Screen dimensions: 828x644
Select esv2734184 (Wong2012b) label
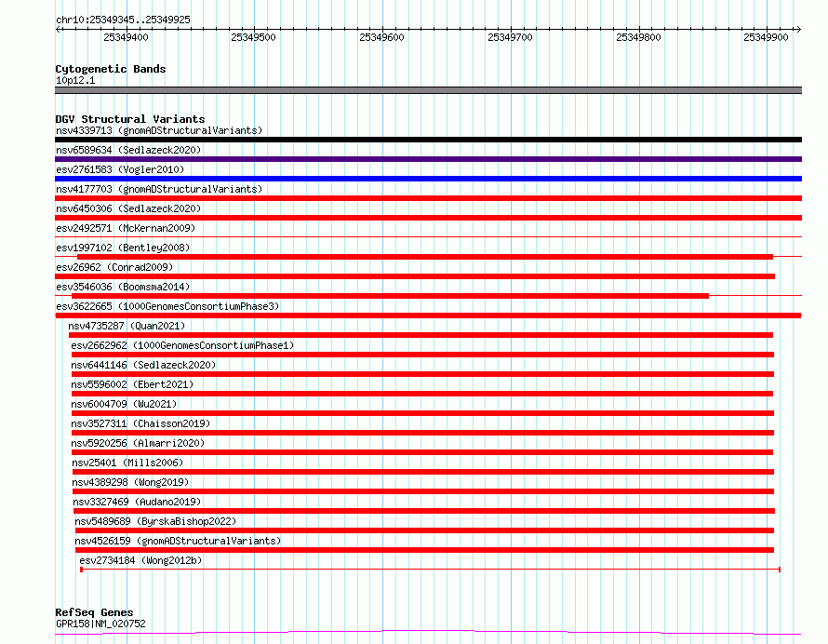pos(140,560)
